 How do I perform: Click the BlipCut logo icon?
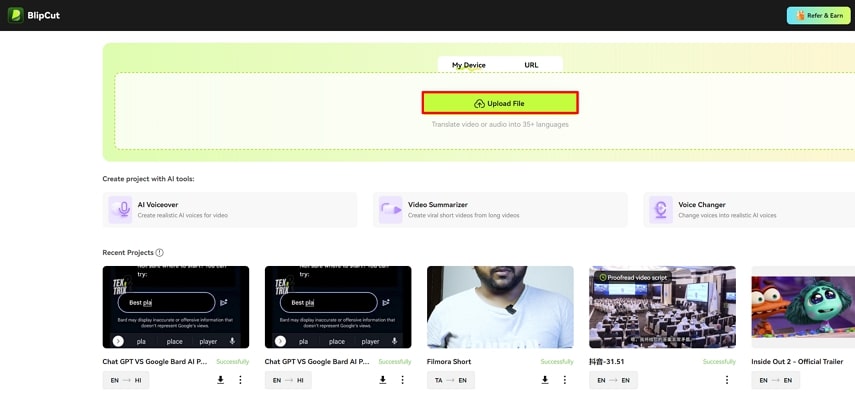click(15, 15)
